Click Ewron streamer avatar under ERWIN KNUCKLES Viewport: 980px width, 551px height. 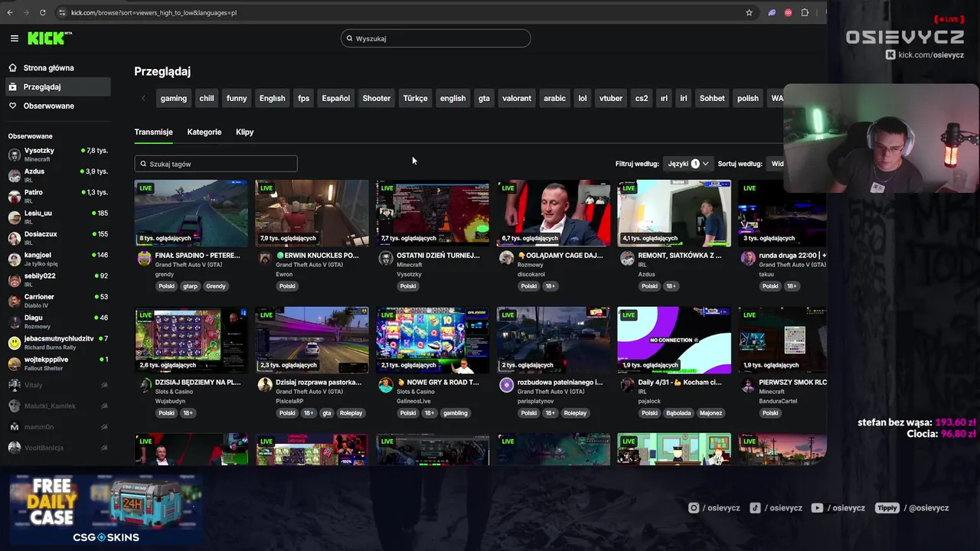265,259
